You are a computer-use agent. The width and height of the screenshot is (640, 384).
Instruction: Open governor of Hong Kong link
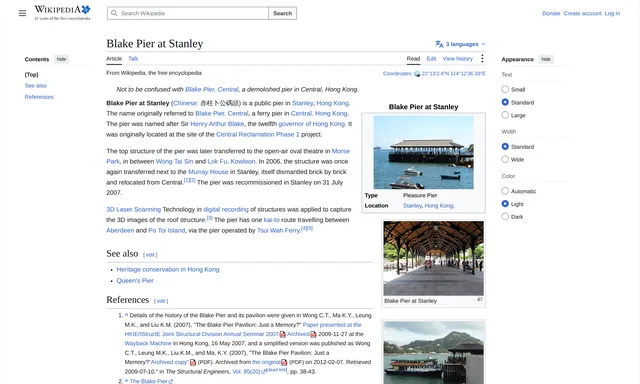click(311, 124)
